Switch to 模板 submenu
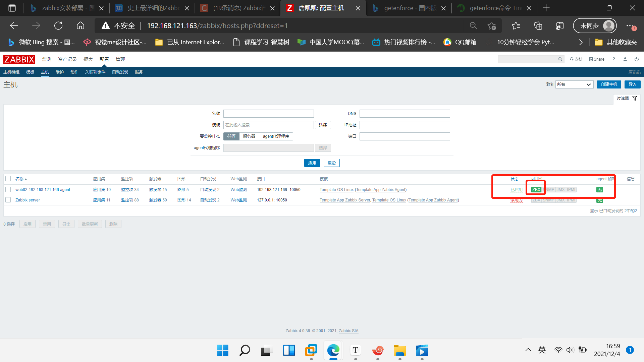 [x=30, y=72]
